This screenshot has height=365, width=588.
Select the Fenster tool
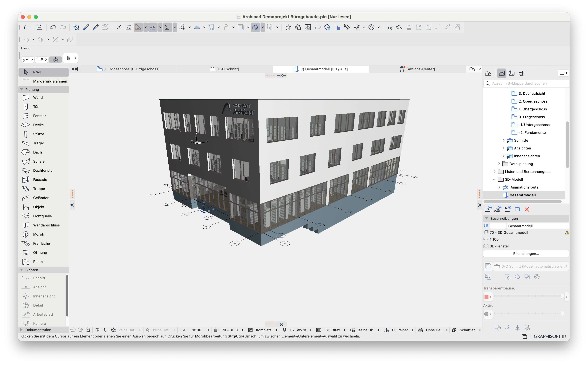coord(43,116)
